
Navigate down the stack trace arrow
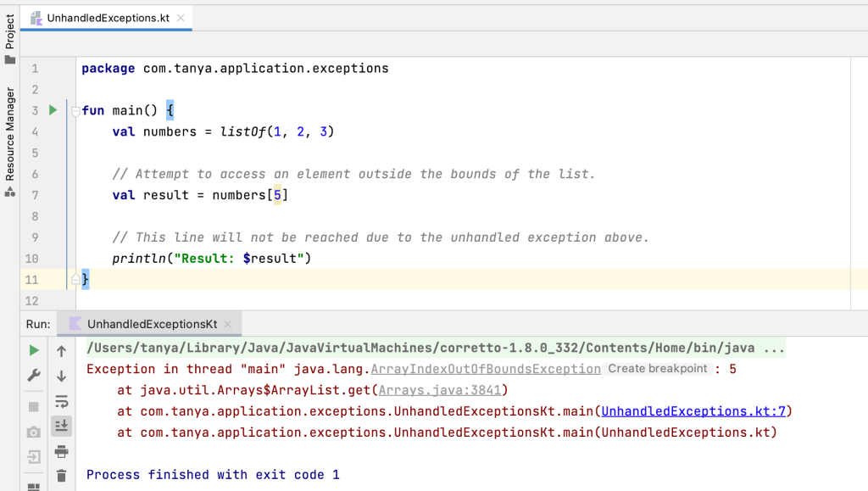61,376
